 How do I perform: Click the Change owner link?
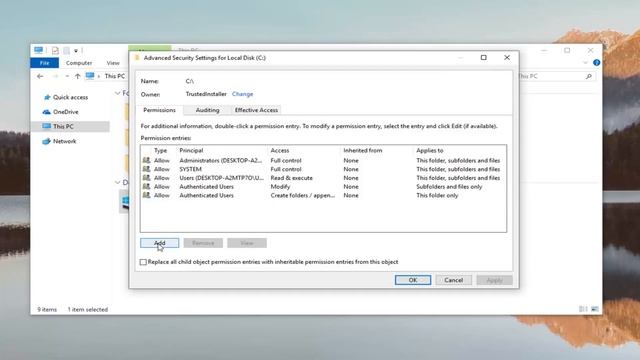click(x=242, y=94)
